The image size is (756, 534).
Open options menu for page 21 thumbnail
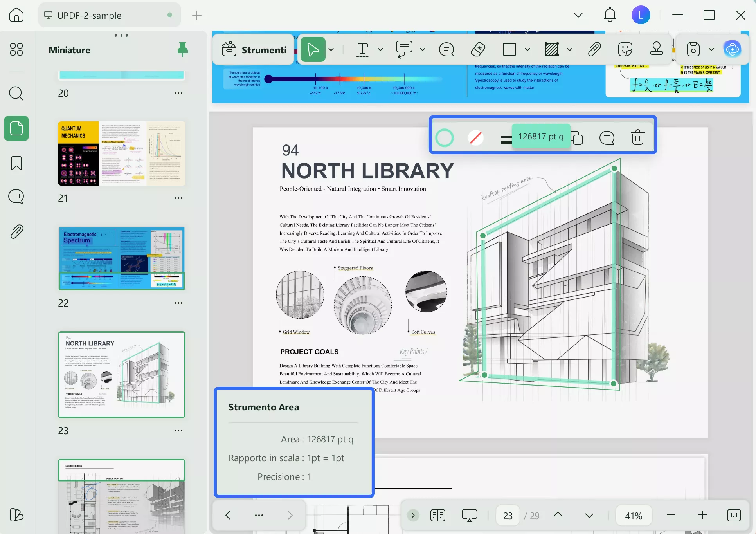tap(178, 198)
